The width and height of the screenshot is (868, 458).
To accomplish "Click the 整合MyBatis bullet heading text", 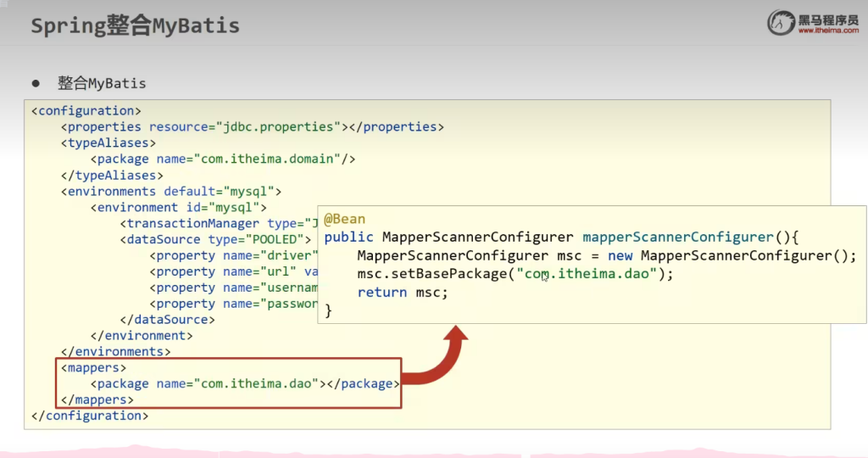I will pos(102,83).
